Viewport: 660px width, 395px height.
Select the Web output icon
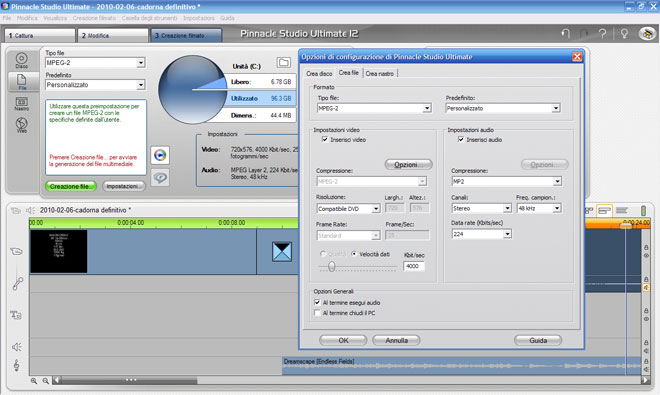[21, 125]
